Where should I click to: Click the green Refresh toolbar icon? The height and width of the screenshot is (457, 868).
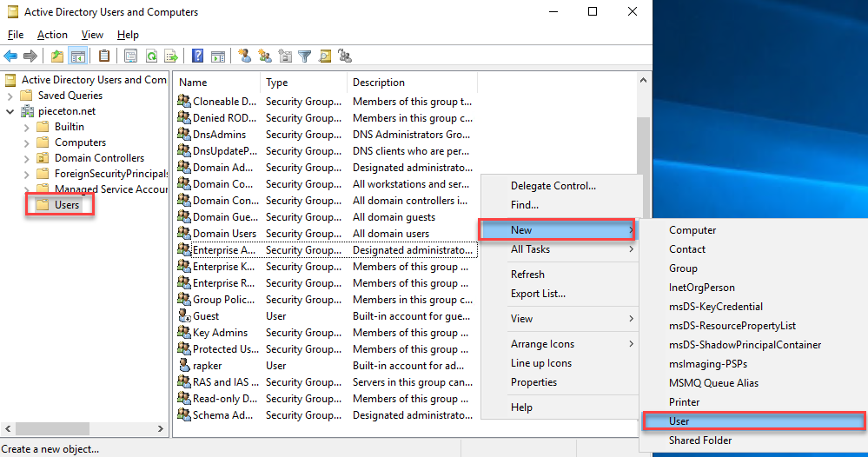[x=151, y=56]
